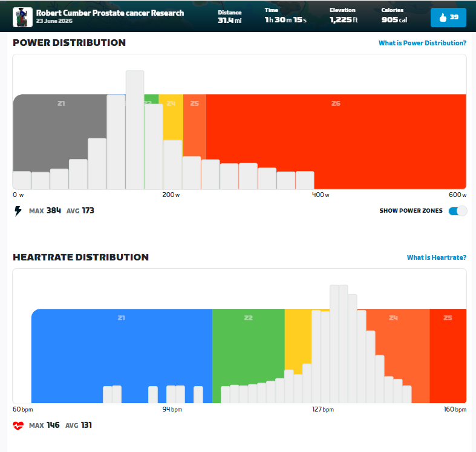Click the 200 w axis label

171,195
